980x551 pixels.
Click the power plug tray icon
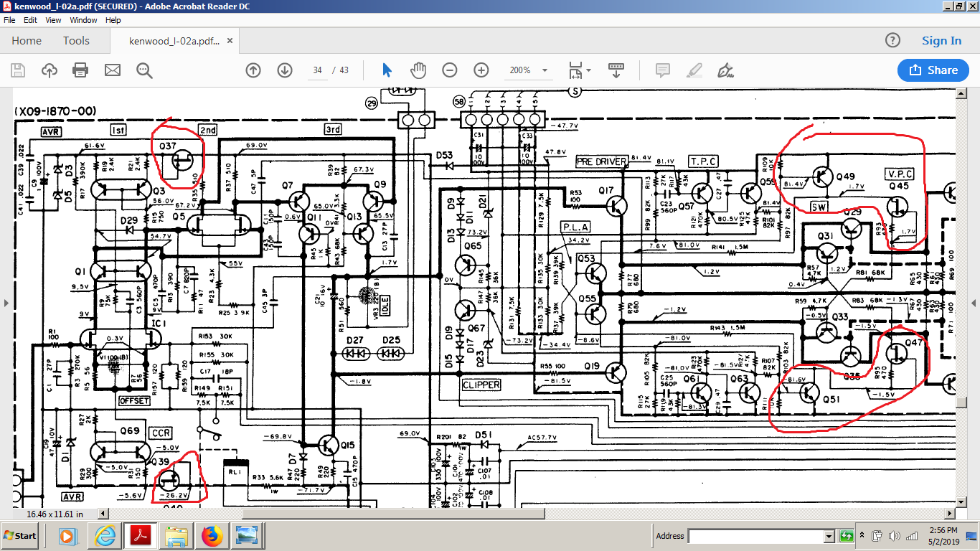877,536
